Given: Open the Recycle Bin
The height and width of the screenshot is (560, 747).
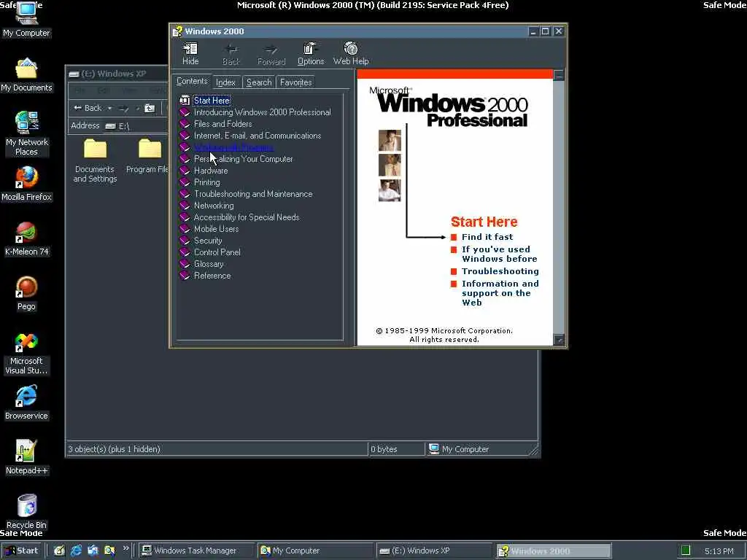Looking at the screenshot, I should [26, 512].
